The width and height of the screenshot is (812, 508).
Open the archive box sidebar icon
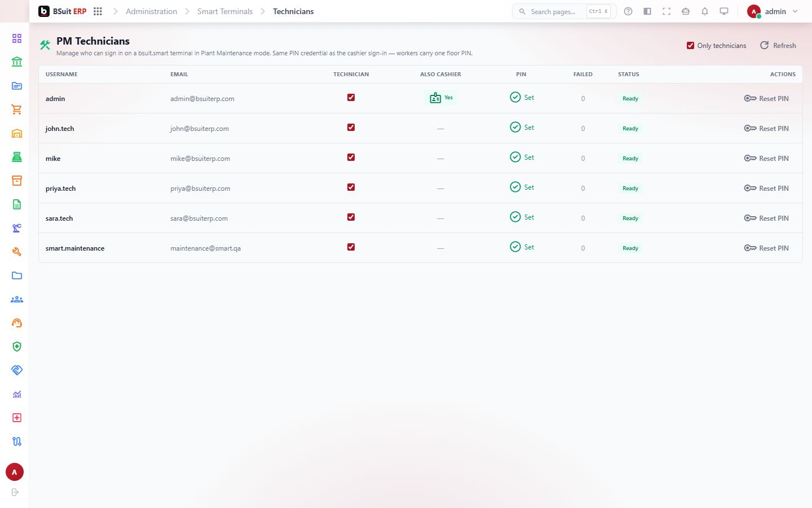(x=17, y=181)
